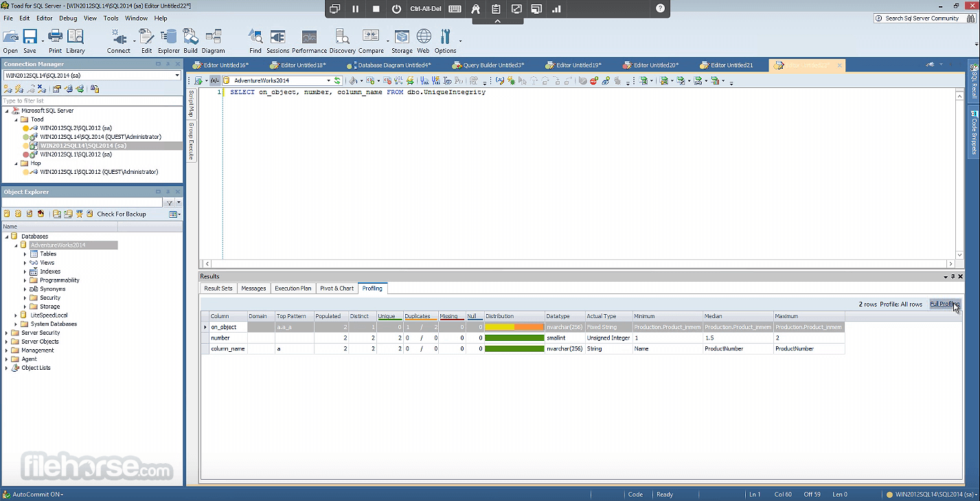Toggle the SQL Recall side panel

tap(974, 82)
